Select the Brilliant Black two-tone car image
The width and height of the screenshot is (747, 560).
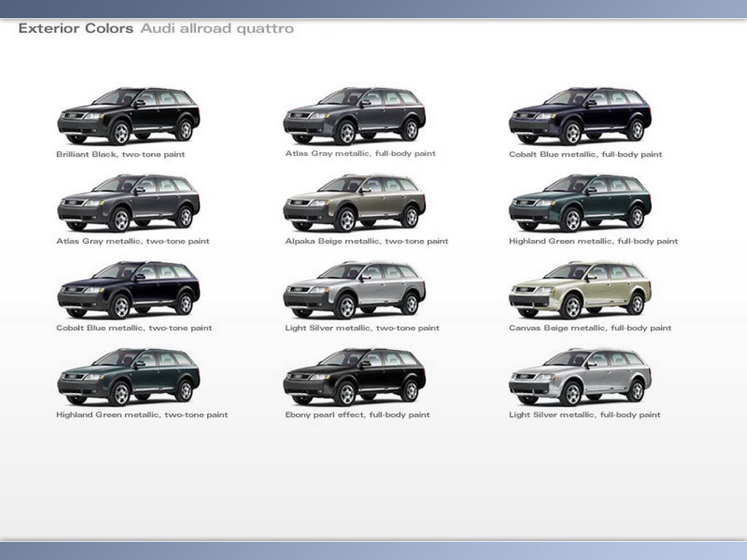(128, 116)
